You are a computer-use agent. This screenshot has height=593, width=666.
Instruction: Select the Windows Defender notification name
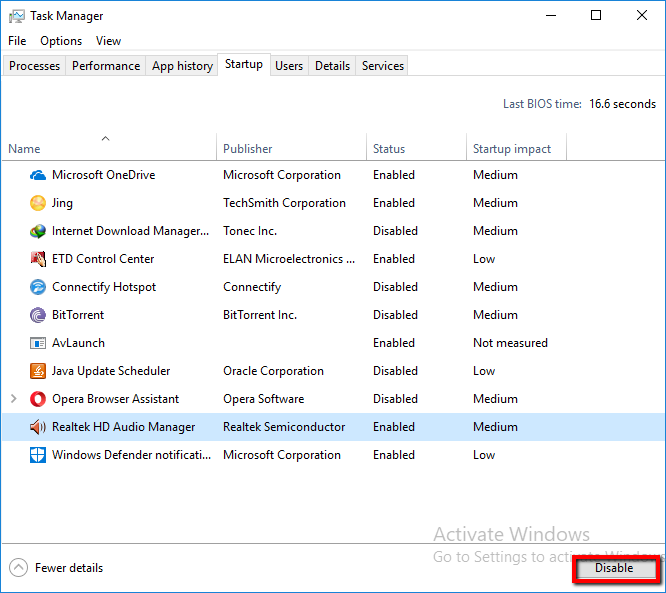[x=131, y=455]
